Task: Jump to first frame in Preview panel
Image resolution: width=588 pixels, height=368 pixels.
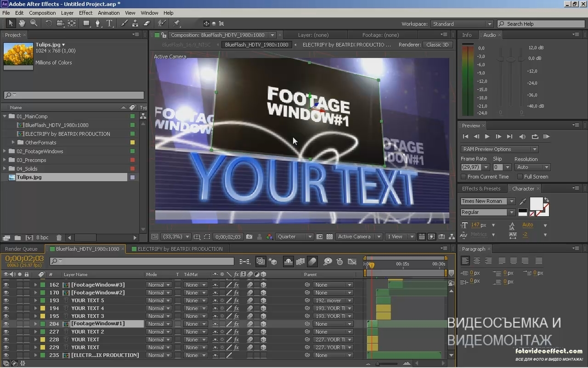Action: tap(465, 137)
